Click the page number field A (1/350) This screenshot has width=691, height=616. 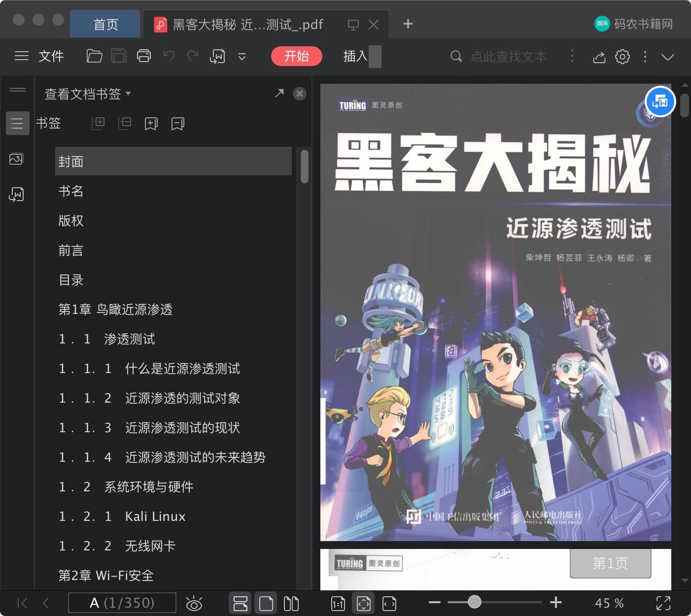tap(122, 603)
